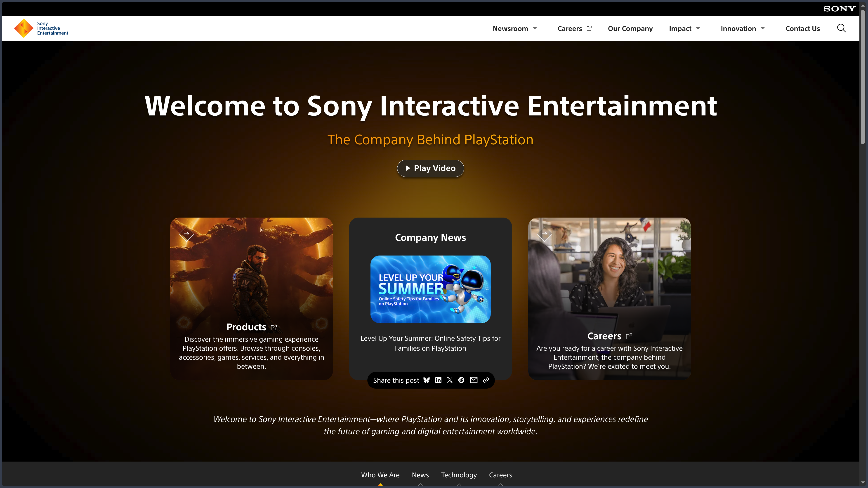Click the diamond arrow on Careers card
Image resolution: width=868 pixels, height=488 pixels.
pos(545,233)
